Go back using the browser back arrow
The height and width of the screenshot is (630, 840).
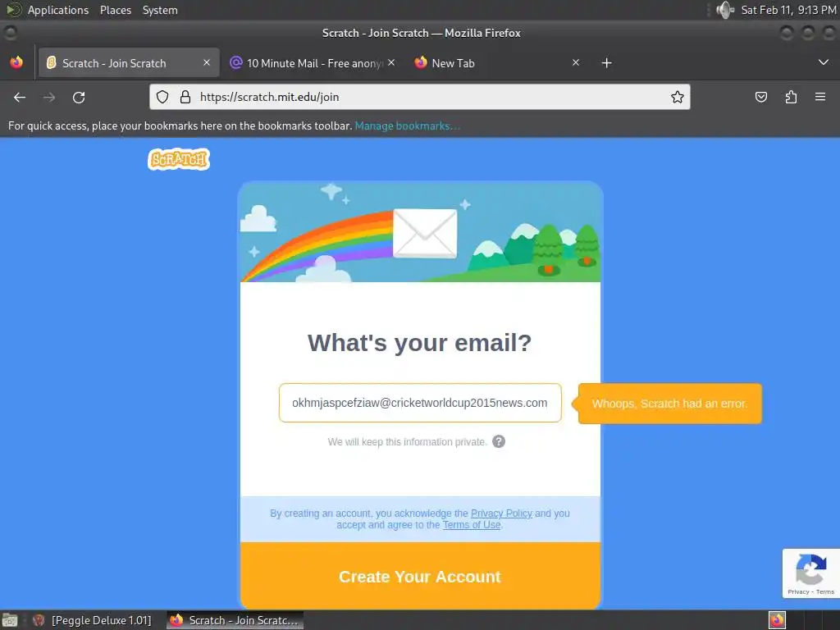pos(20,97)
